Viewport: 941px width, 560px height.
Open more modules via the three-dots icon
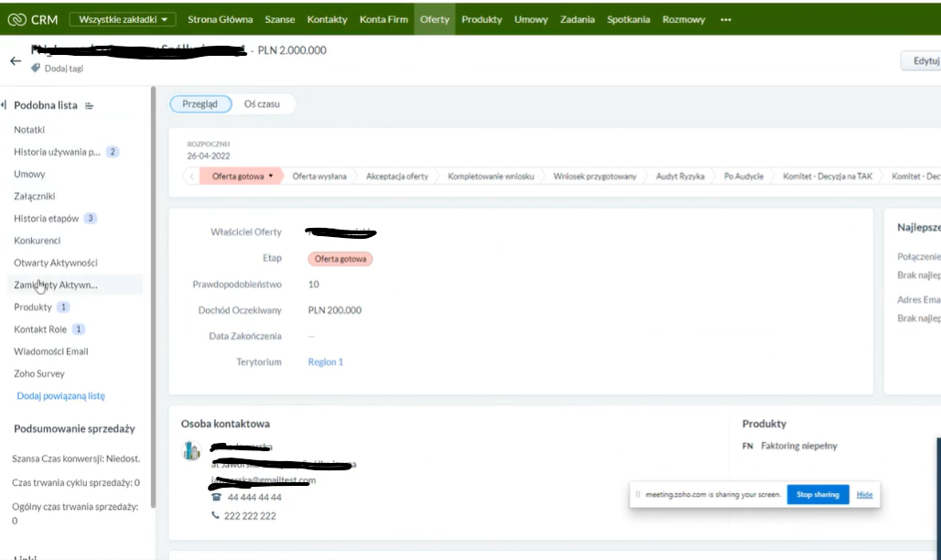tap(726, 20)
